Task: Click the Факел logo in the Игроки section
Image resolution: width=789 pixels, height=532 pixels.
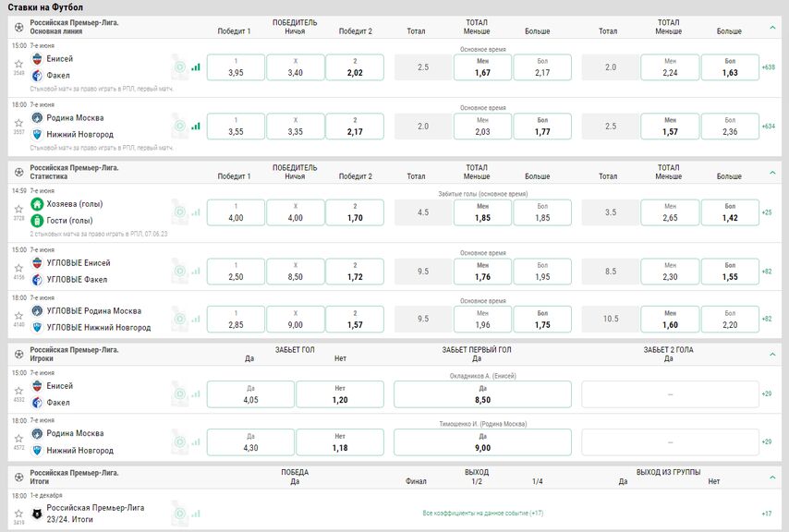Action: tap(37, 403)
